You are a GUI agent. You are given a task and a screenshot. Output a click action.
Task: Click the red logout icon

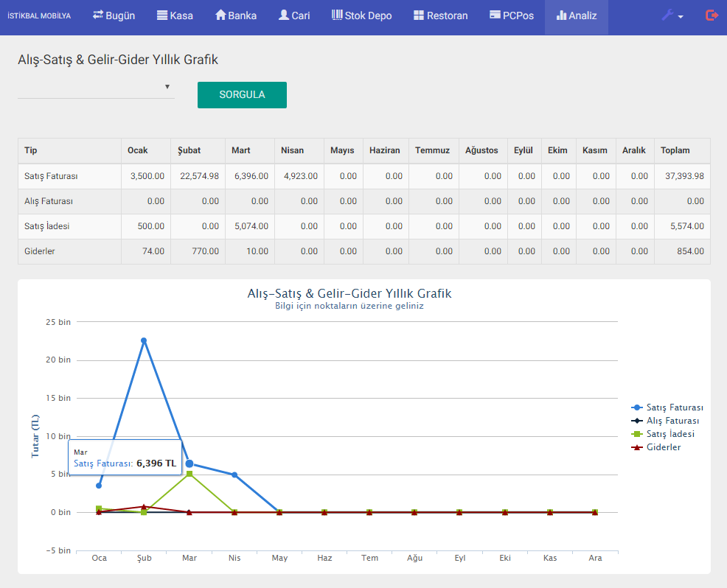click(x=712, y=15)
